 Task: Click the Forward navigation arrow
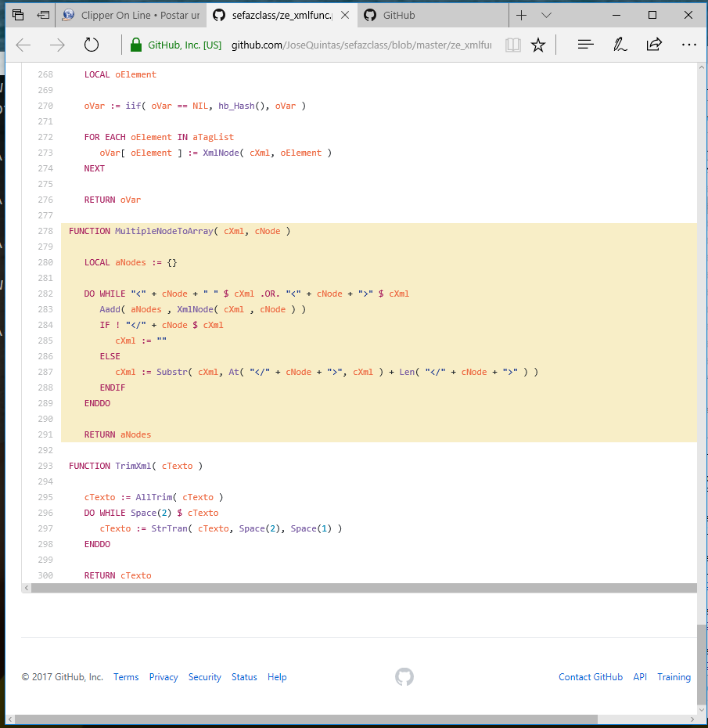57,45
